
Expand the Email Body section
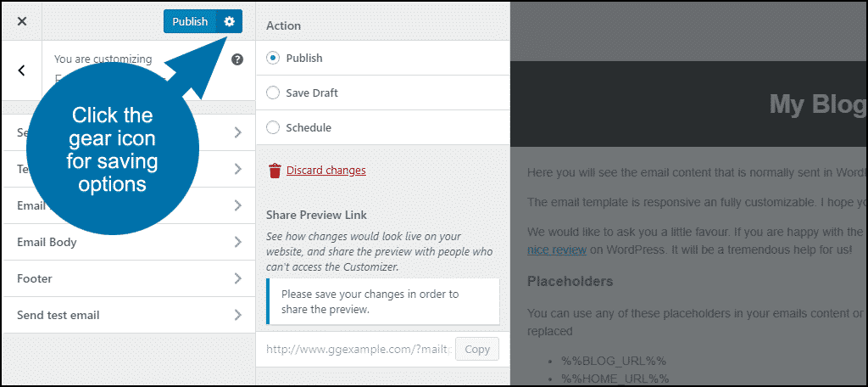coord(129,242)
